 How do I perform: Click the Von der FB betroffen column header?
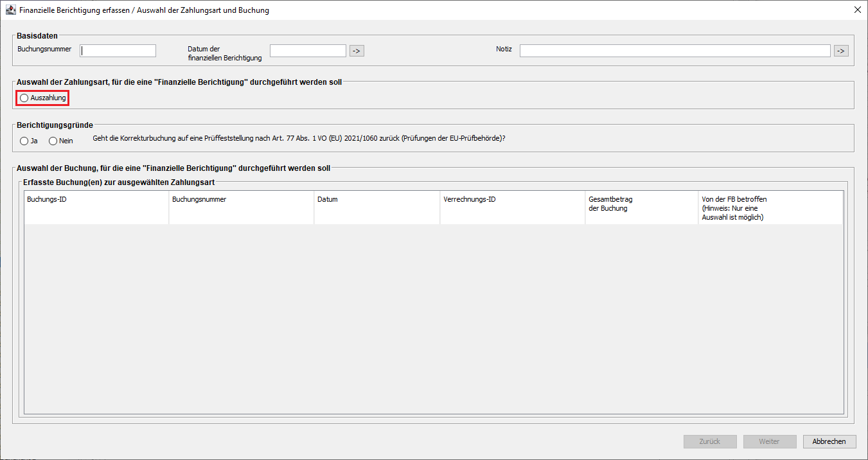770,208
